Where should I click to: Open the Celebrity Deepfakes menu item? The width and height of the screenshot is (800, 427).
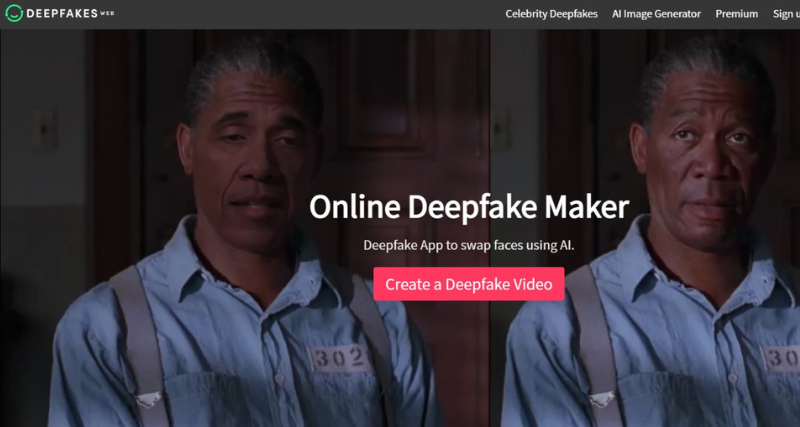[552, 14]
